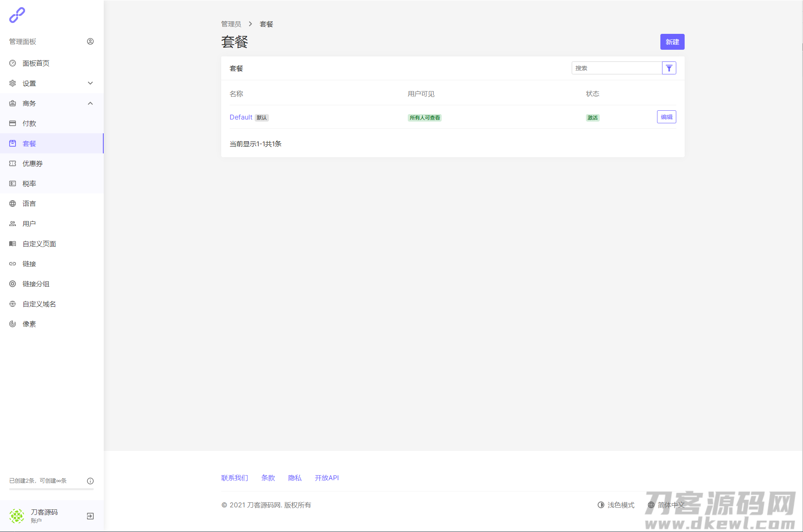Click the link quota progress bar
Viewport: 803px width, 532px height.
point(51,489)
